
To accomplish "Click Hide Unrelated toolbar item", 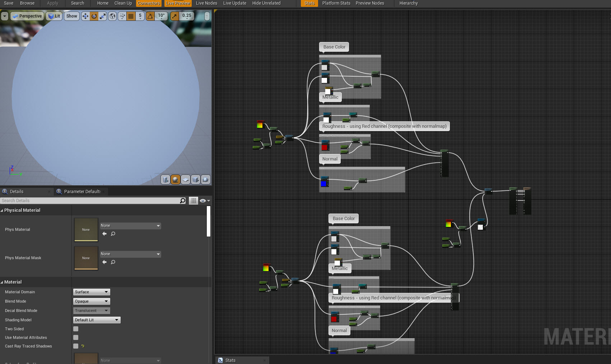I will 266,3.
